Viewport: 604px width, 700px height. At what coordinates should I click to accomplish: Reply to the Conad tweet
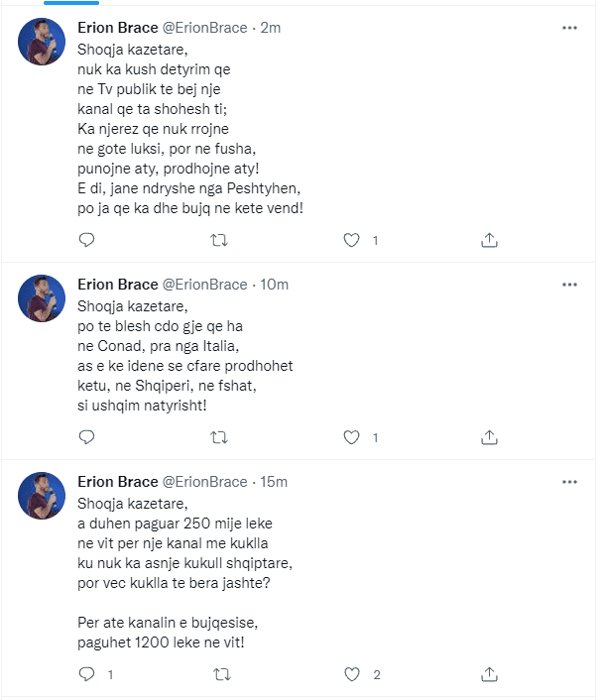(86, 436)
